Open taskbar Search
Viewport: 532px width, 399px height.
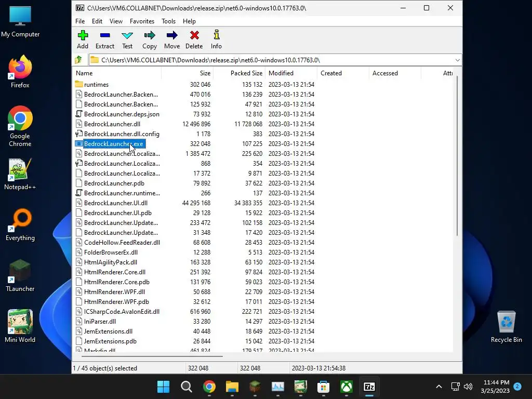click(187, 387)
